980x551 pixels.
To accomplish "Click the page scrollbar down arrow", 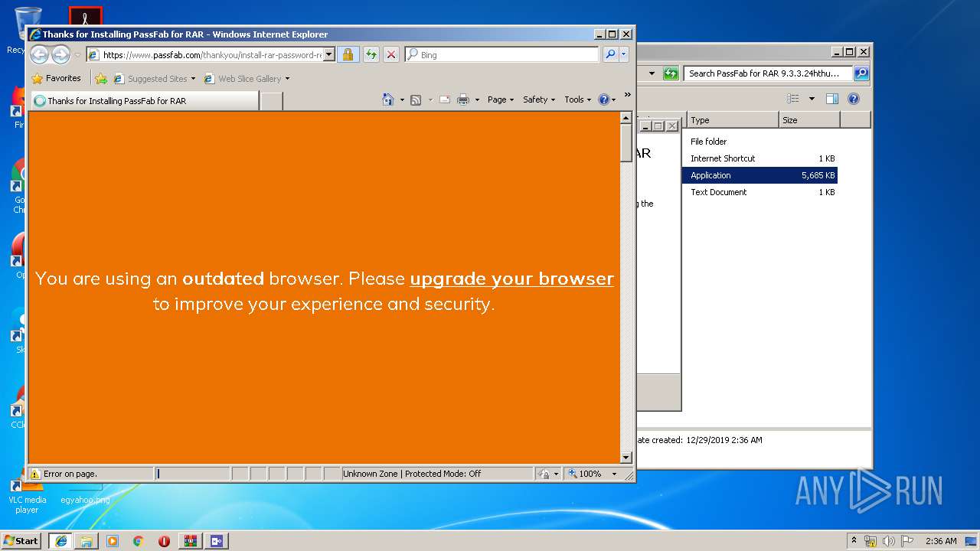I will (x=626, y=458).
